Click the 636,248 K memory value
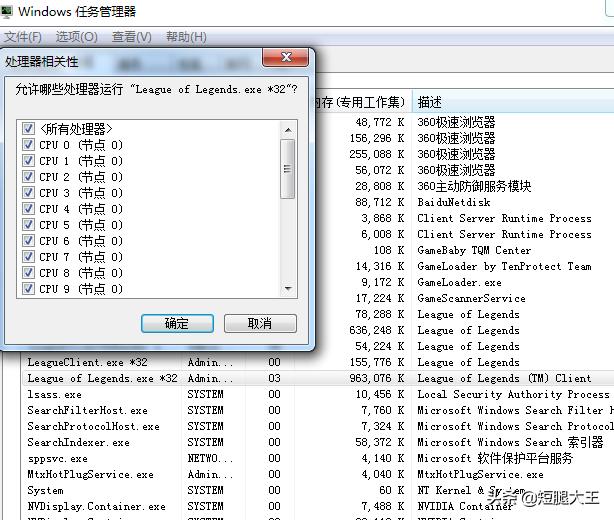 (377, 330)
